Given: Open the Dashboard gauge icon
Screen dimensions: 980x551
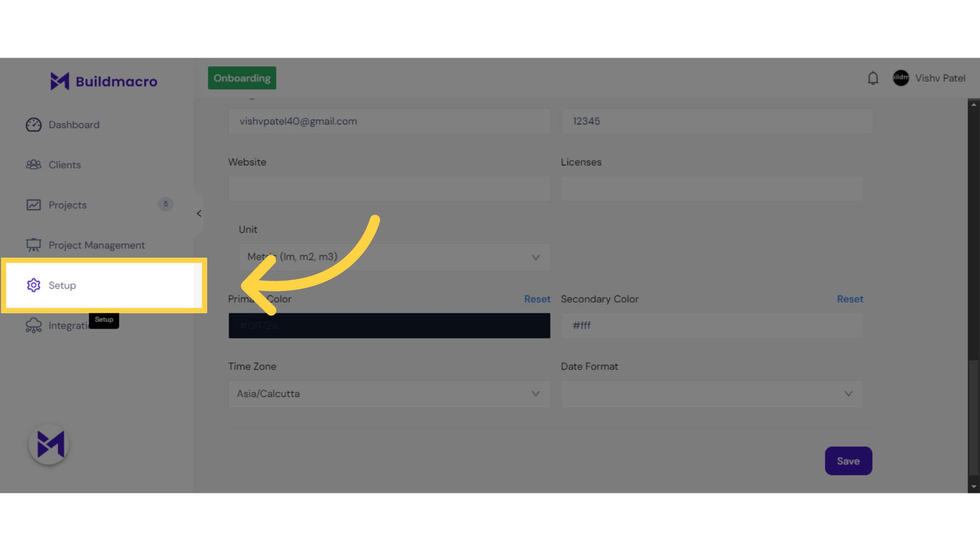Looking at the screenshot, I should (x=34, y=125).
